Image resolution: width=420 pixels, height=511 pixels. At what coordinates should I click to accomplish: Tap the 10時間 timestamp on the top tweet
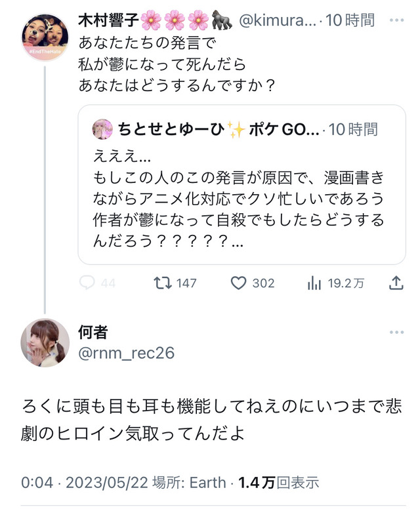[352, 22]
